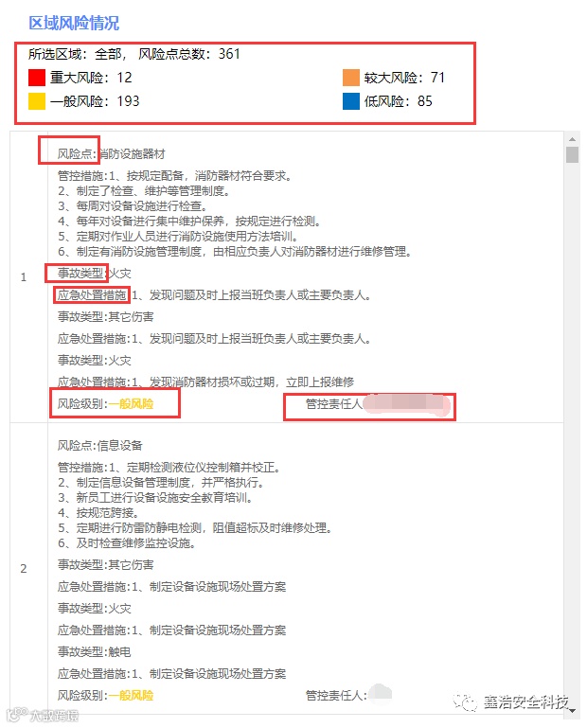Click the vertical scrollbar thumb
Viewport: 587px width, 728px height.
(572, 154)
